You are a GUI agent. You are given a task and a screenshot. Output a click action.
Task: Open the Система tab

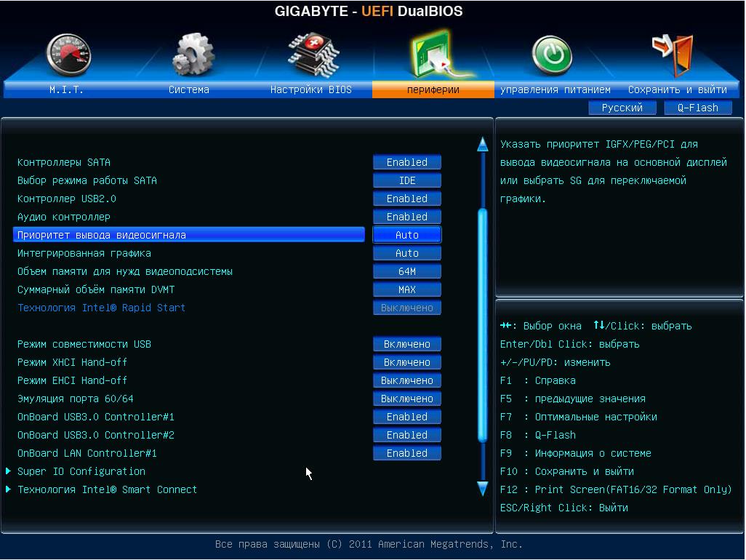tap(189, 89)
